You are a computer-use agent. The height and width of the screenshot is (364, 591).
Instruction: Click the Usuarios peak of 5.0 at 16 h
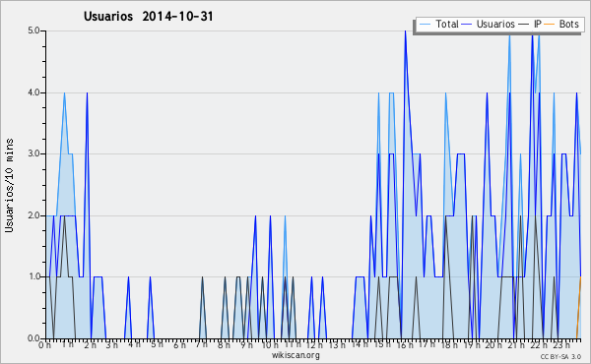[405, 31]
